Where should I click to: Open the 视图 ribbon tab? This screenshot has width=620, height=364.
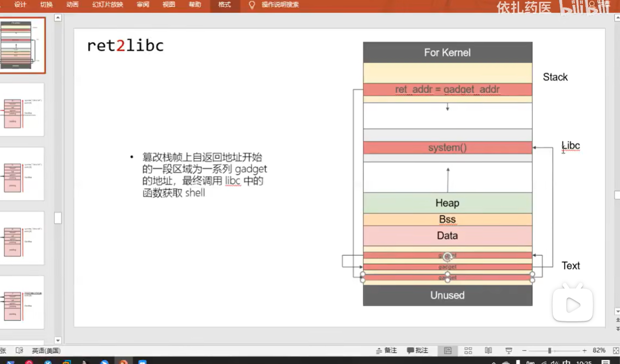click(169, 4)
